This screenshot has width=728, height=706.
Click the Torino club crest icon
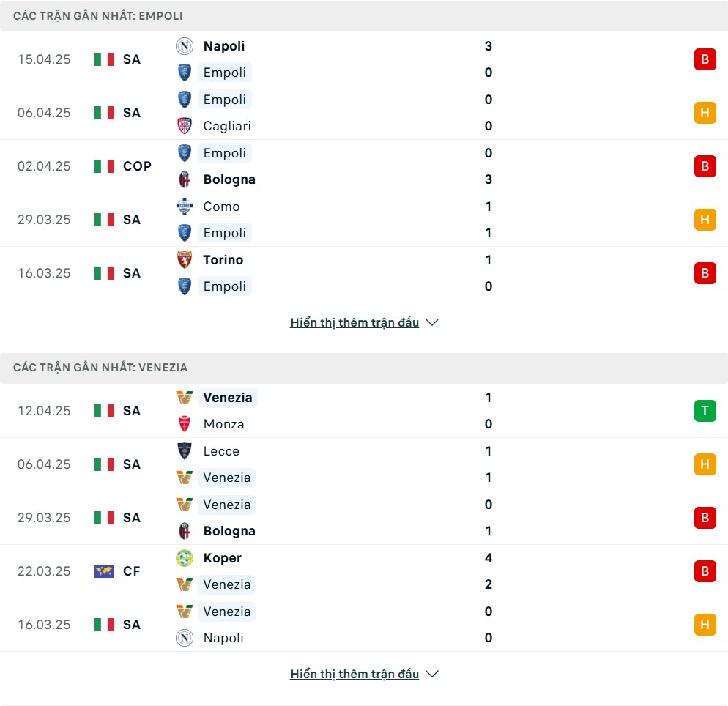(x=185, y=259)
